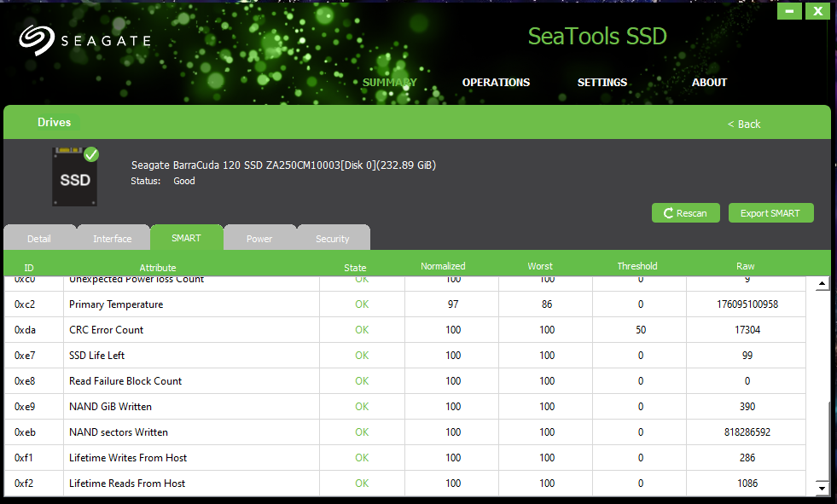Select the Lifetime Reads From Host attribute

(127, 484)
